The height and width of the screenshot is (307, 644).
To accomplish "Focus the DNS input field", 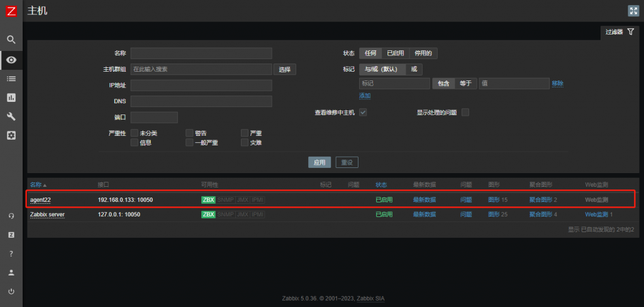I will tap(201, 101).
